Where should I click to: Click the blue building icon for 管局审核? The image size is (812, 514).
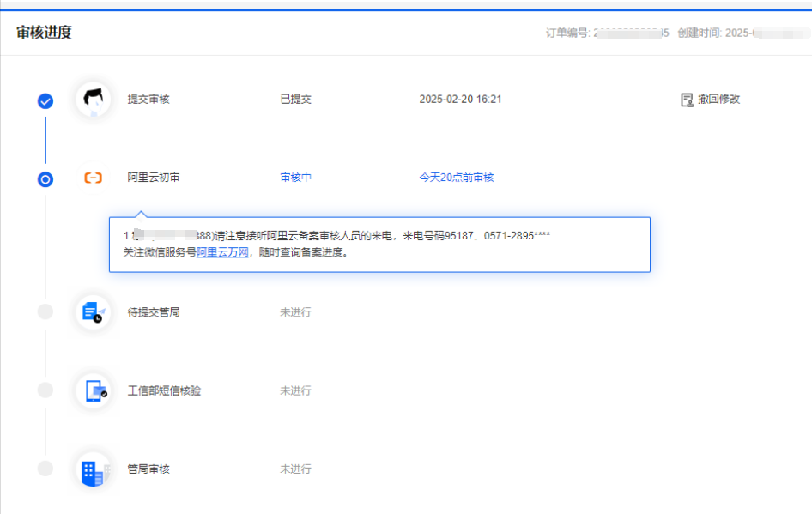click(92, 471)
